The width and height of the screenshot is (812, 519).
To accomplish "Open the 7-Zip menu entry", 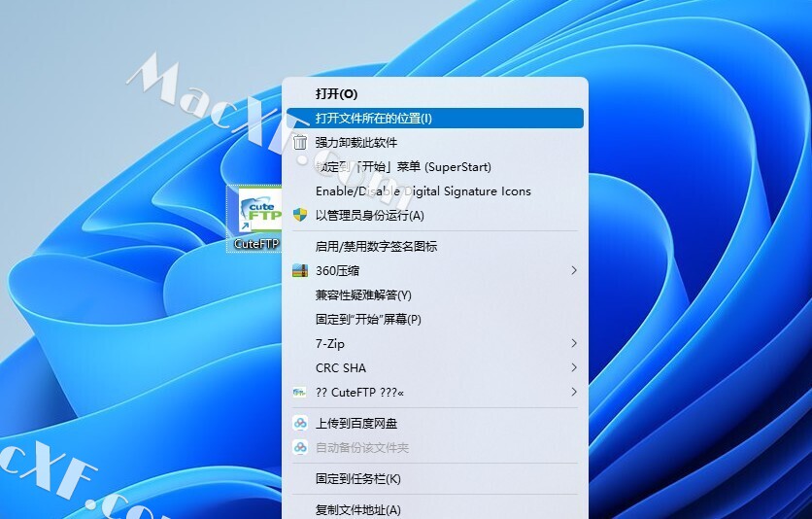I will pos(435,343).
